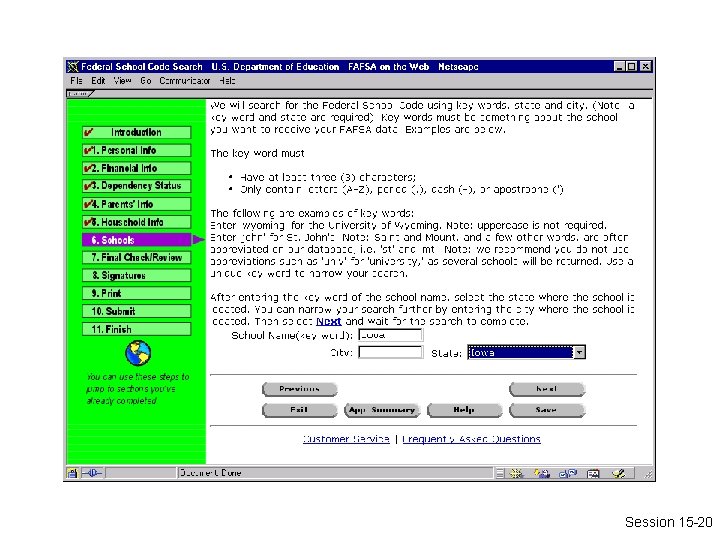
Task: Jump to step 1 Personal Info
Action: pyautogui.click(x=137, y=150)
